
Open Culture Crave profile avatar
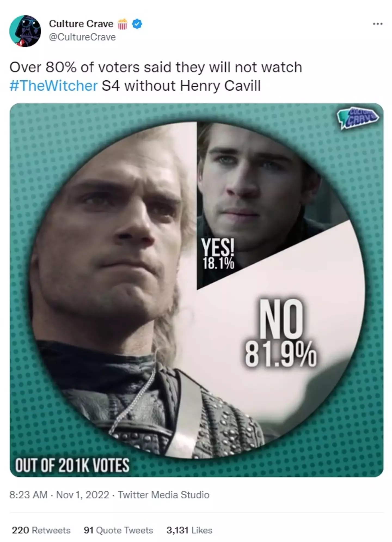[25, 31]
